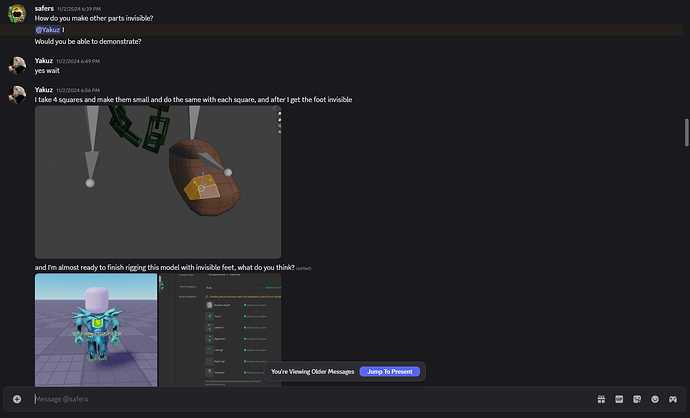Click the 'I take 4 squares' message

(193, 99)
